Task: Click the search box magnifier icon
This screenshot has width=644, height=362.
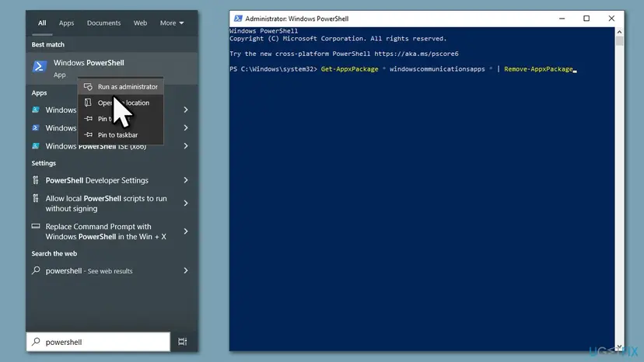Action: click(x=36, y=342)
